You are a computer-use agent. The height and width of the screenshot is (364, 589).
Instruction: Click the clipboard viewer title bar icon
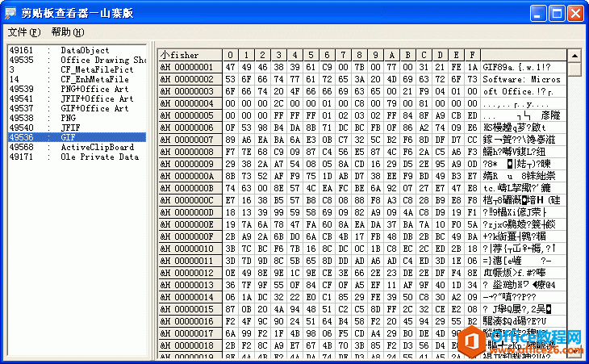click(x=10, y=13)
